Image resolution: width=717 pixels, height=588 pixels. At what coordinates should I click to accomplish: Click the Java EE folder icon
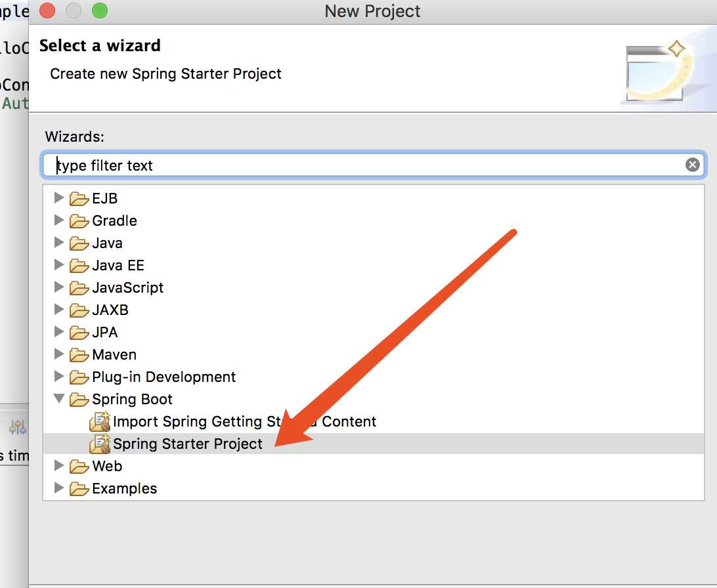pyautogui.click(x=79, y=266)
